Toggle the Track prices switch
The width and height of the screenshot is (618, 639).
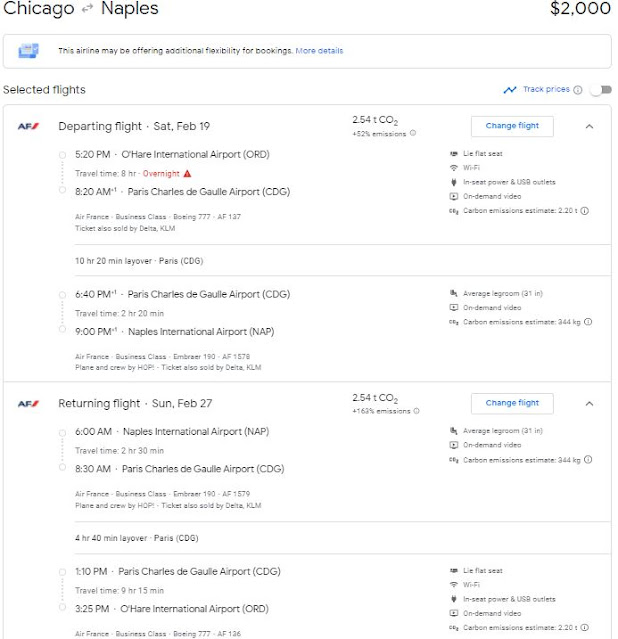pyautogui.click(x=600, y=90)
